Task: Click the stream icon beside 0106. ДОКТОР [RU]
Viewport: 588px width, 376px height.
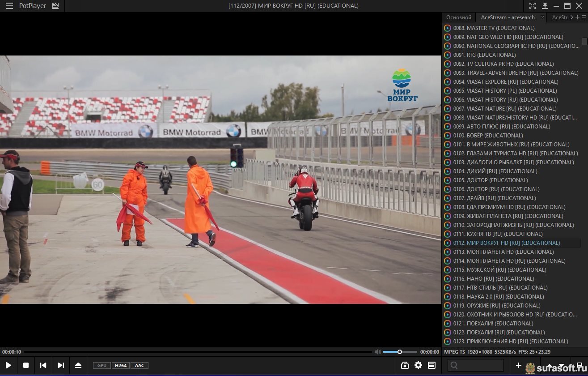Action: pos(448,189)
